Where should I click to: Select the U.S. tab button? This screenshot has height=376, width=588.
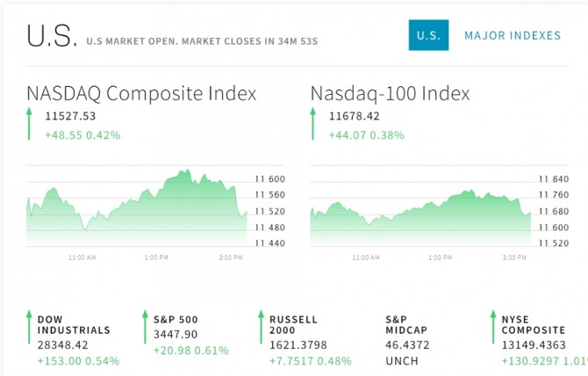tap(428, 35)
